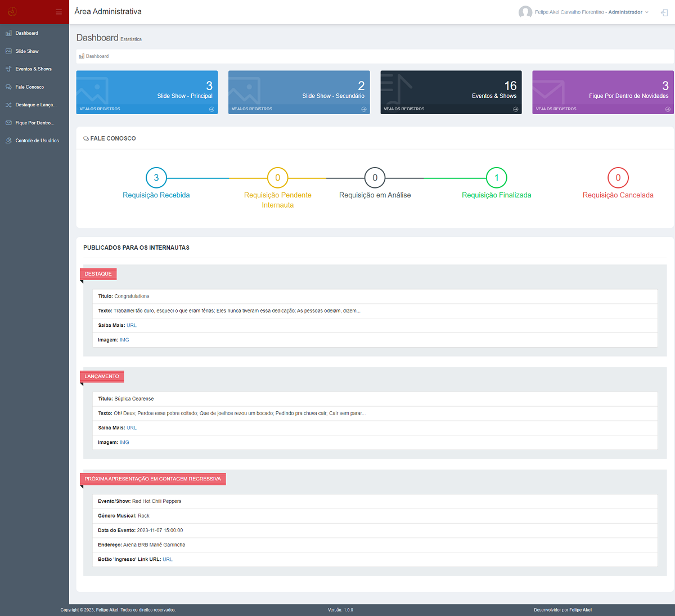The width and height of the screenshot is (675, 616).
Task: Open Slide Show in the sidebar
Action: click(x=27, y=51)
